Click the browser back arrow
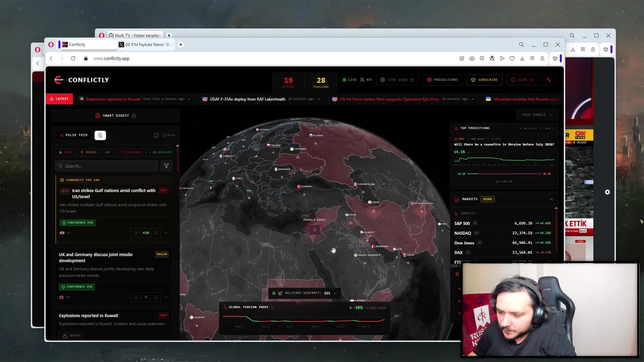The height and width of the screenshot is (362, 644). coord(51,58)
